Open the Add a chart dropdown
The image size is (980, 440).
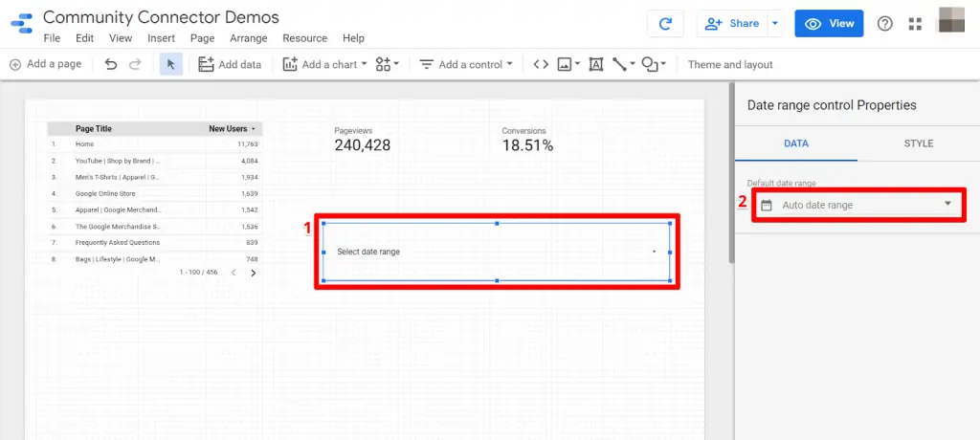coord(324,64)
